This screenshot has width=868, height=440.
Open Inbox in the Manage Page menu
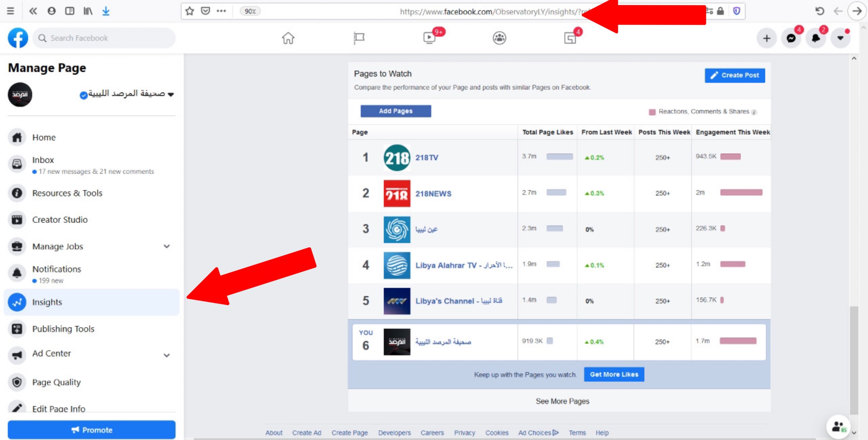43,160
